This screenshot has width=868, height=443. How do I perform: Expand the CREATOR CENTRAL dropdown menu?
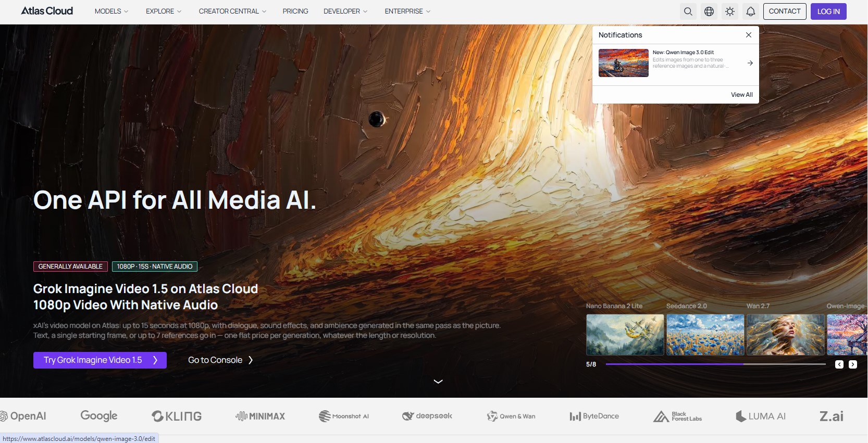tap(232, 11)
